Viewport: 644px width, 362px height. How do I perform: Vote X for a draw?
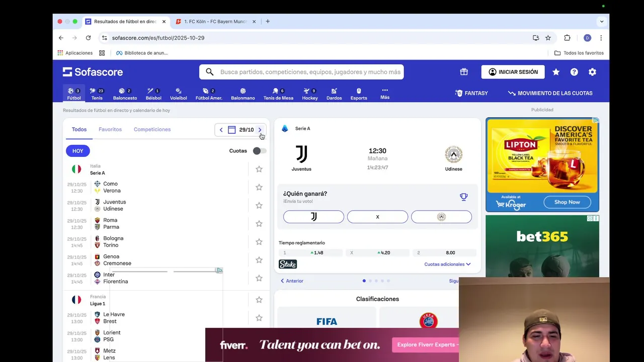click(377, 217)
